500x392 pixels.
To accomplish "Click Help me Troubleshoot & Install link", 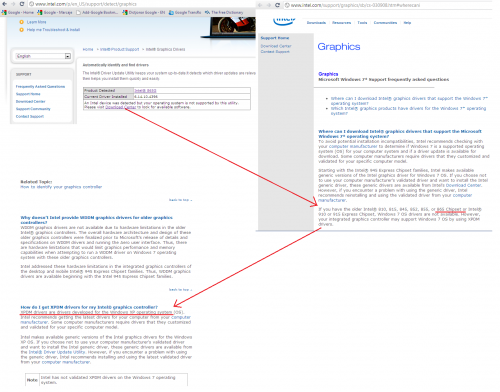I will point(53,30).
